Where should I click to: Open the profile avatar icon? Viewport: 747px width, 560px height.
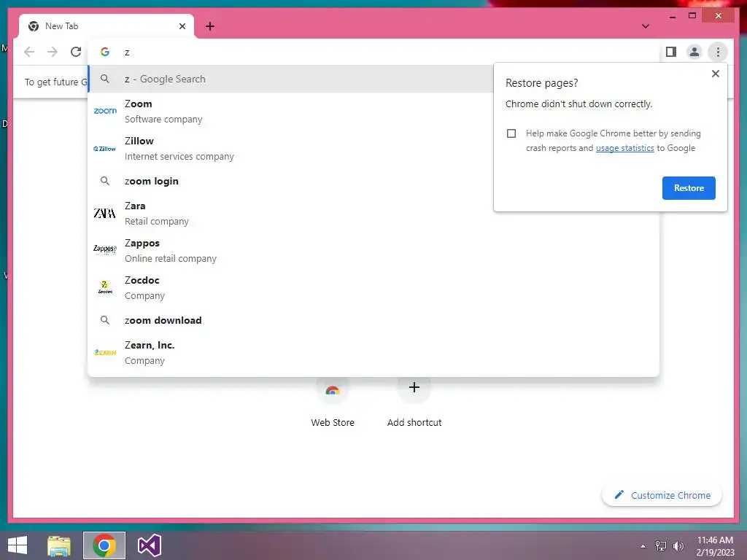pos(694,52)
